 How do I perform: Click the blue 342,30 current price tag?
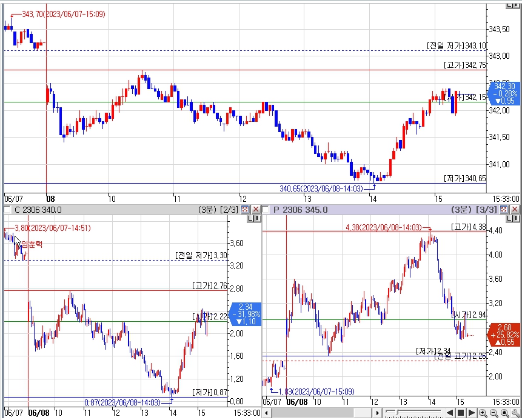(x=504, y=93)
